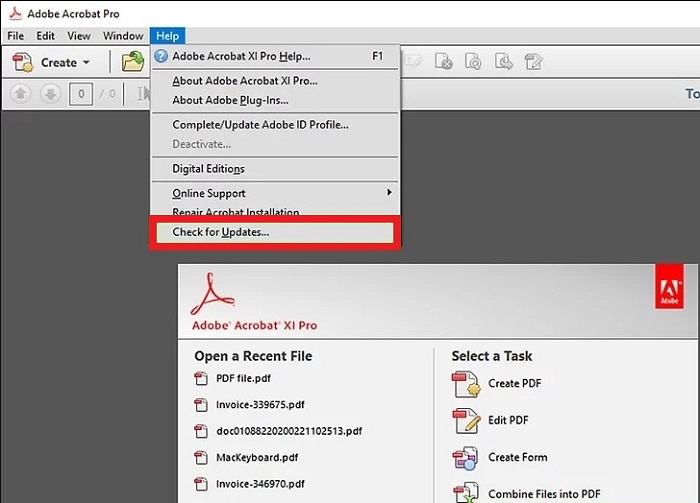Click the Rotate Pages toolbar icon

[473, 62]
